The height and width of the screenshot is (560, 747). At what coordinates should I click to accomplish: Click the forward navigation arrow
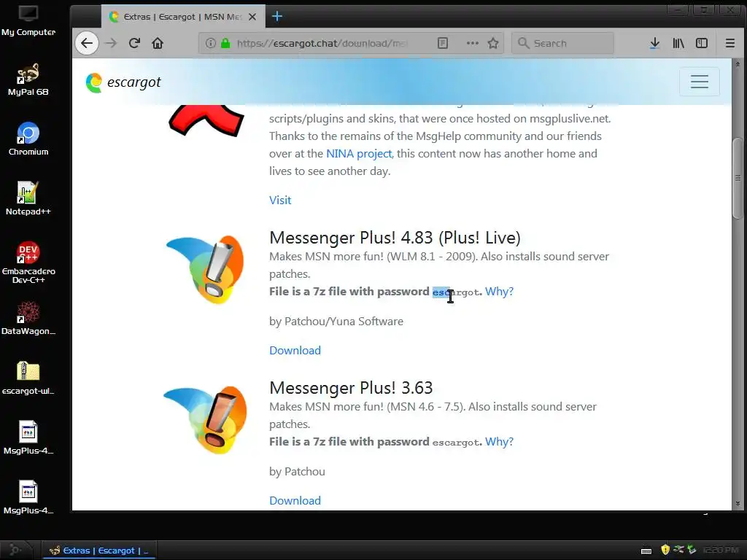(x=111, y=43)
